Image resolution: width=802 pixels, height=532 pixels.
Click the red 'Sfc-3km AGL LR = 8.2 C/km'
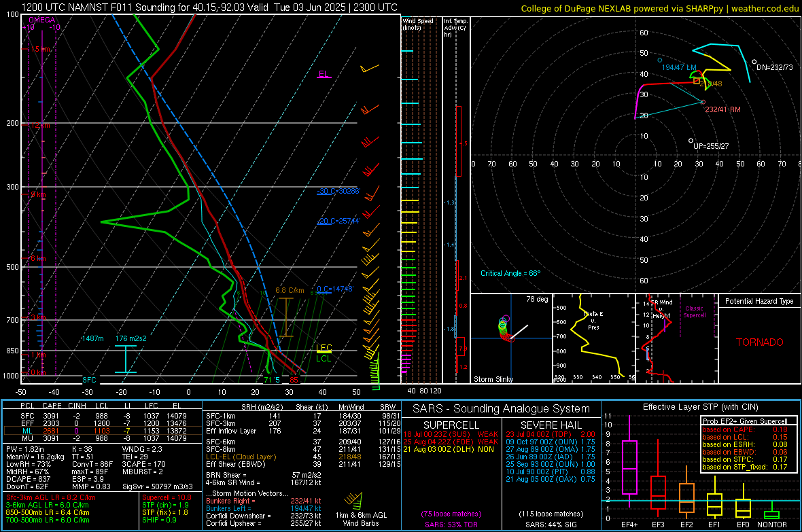tap(51, 497)
